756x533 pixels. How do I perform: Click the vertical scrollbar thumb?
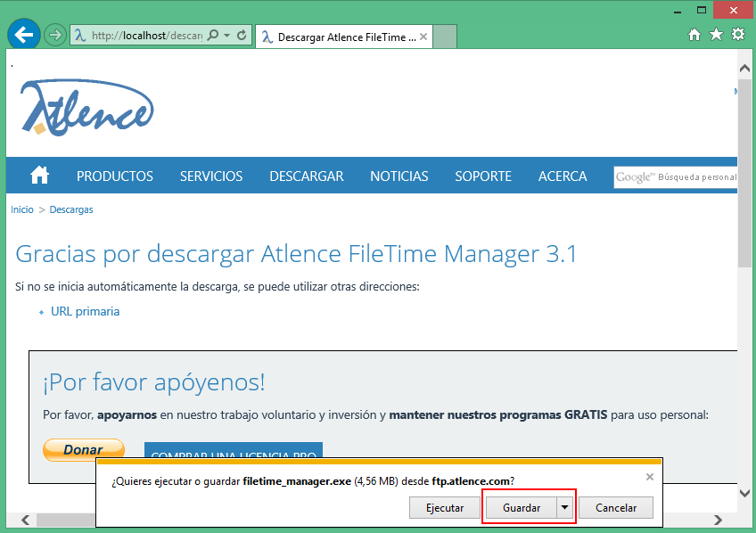coord(744,173)
